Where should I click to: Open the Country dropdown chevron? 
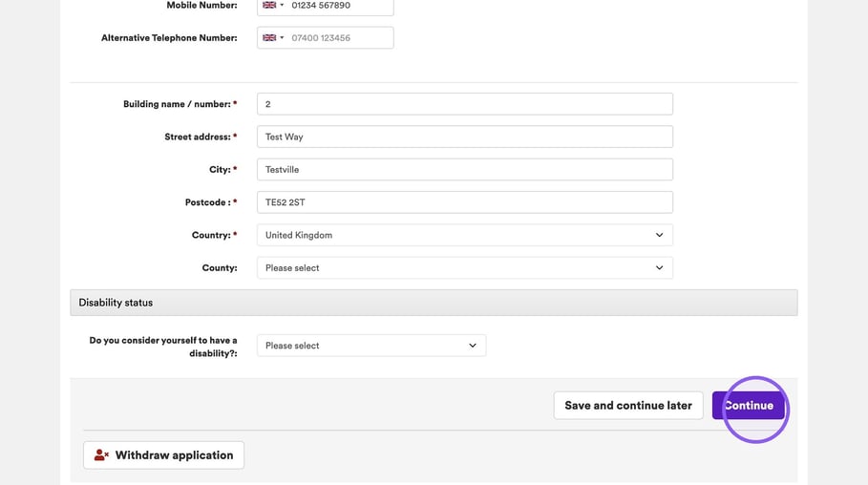point(659,235)
